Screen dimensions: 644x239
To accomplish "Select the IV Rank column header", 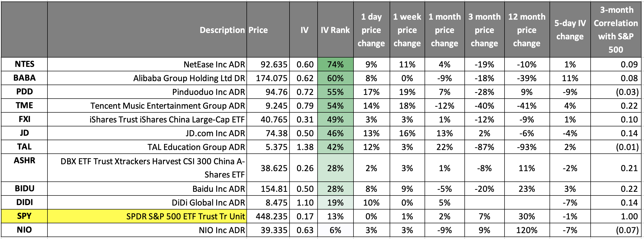I will 335,30.
